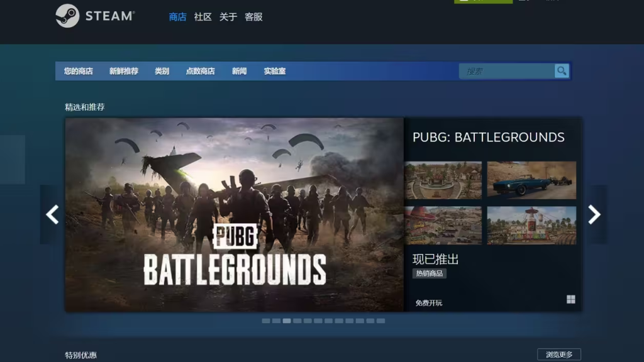Expand the 您的商店 store menu
The width and height of the screenshot is (644, 362).
coord(79,71)
